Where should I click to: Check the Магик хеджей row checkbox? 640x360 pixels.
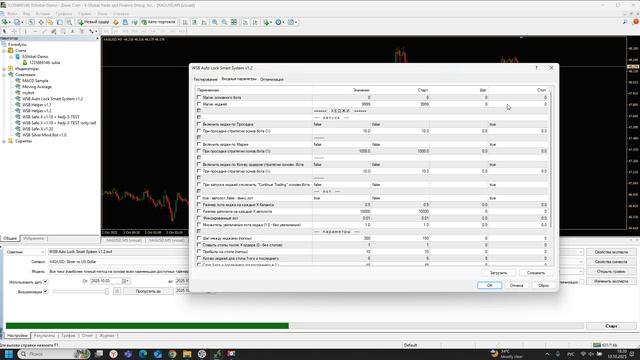tap(199, 104)
